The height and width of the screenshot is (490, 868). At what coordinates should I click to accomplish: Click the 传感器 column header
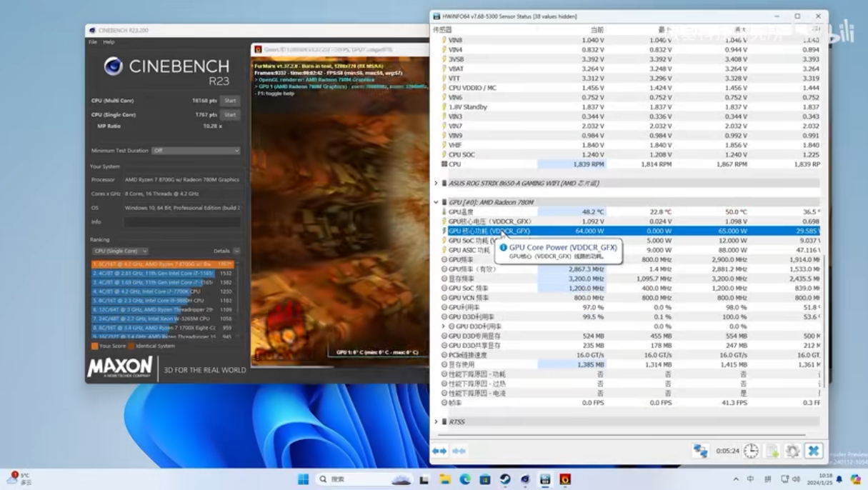pyautogui.click(x=442, y=30)
